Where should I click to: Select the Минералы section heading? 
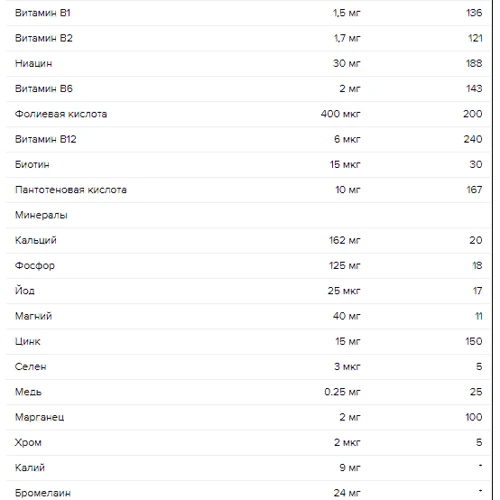[x=41, y=215]
